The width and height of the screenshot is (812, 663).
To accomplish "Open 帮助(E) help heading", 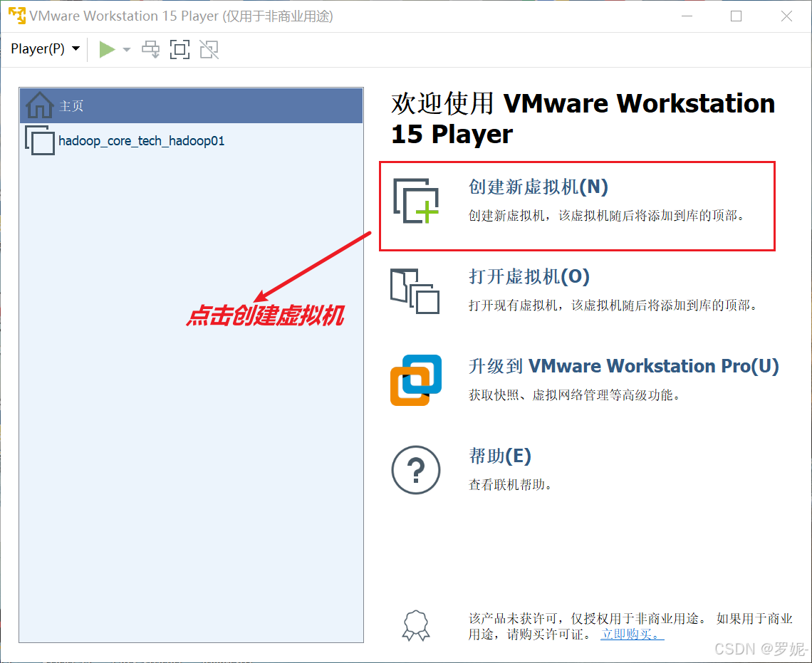I will [x=500, y=456].
